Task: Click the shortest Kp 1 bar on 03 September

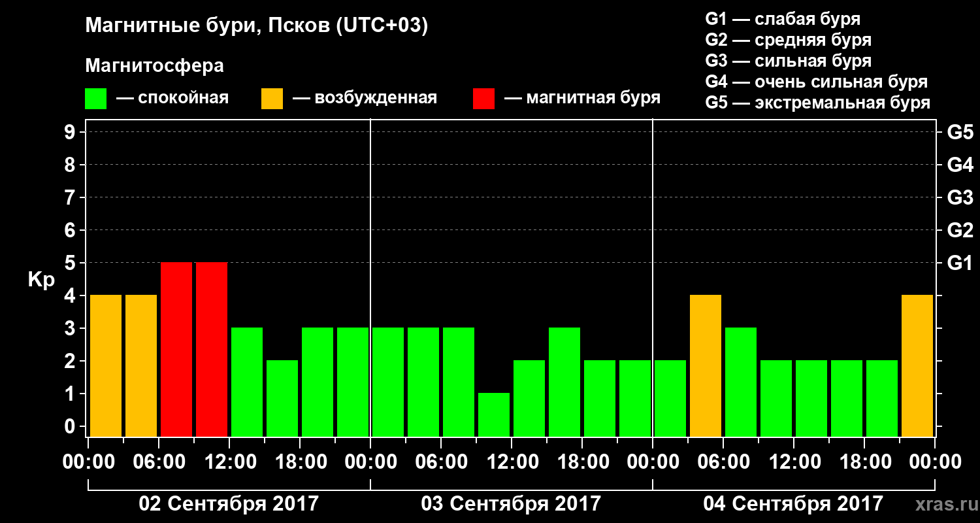Action: click(x=494, y=414)
